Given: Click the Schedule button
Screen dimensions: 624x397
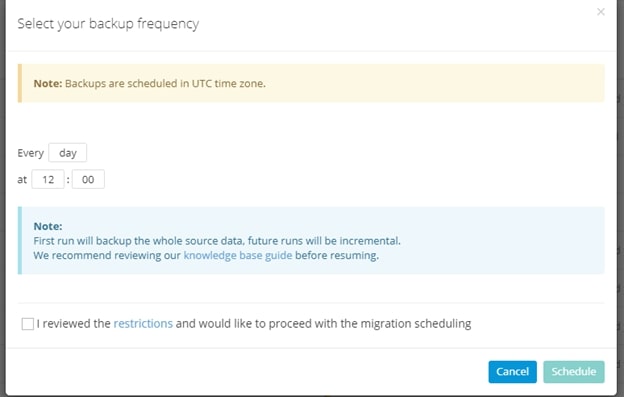Looking at the screenshot, I should [574, 372].
